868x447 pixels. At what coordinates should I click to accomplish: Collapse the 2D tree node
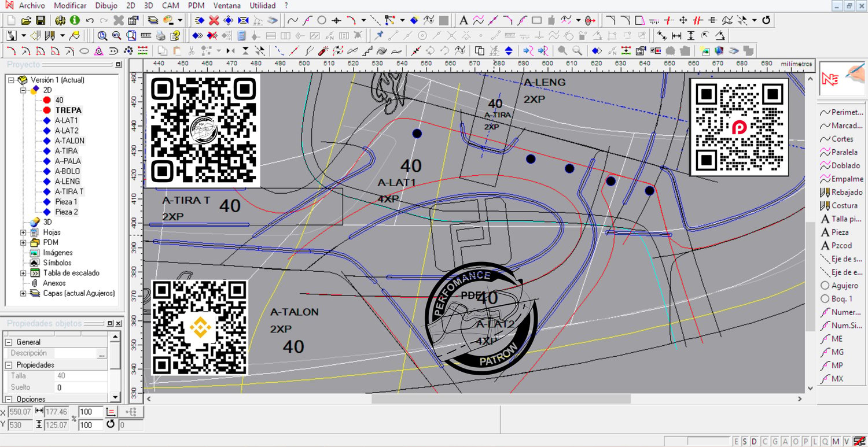click(x=24, y=90)
